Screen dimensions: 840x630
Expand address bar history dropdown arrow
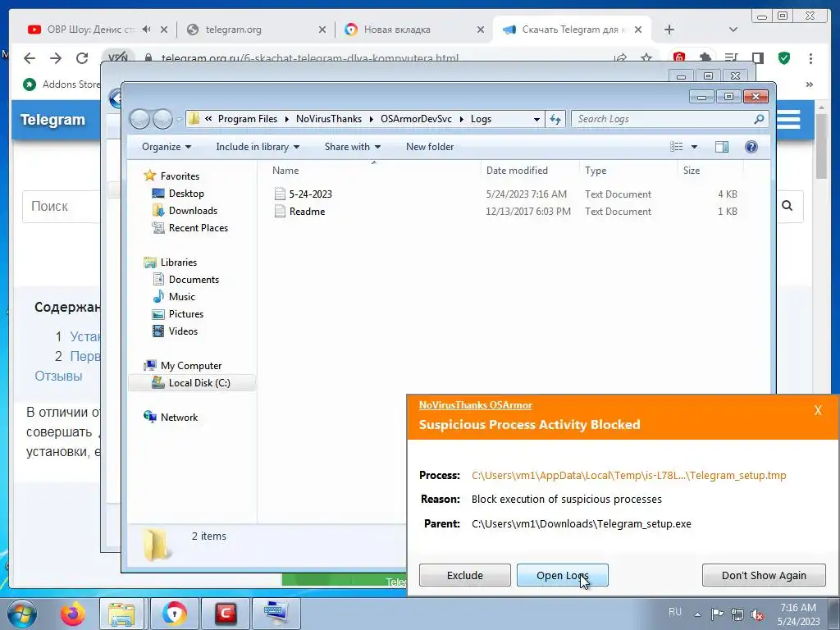(536, 119)
